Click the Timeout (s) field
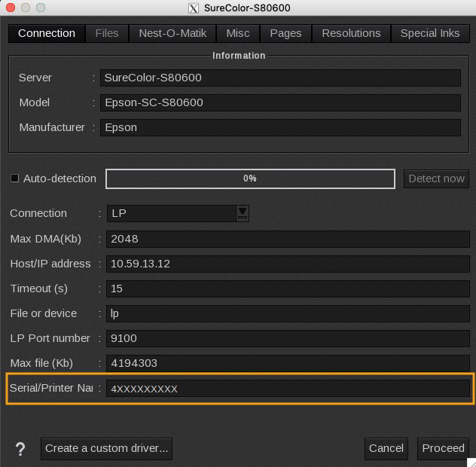 pos(287,288)
